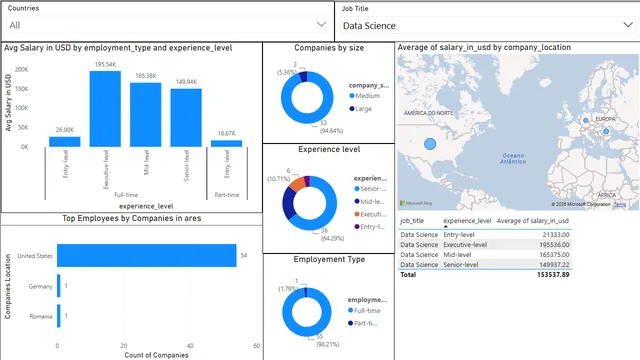Click the Executi... legend color marker
The height and width of the screenshot is (360, 640).
(357, 214)
